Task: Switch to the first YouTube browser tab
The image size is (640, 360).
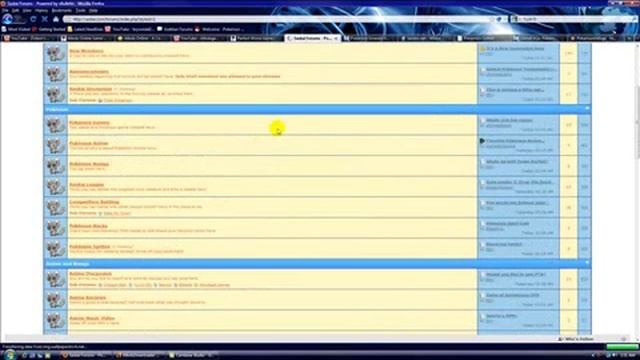Action: coord(29,38)
